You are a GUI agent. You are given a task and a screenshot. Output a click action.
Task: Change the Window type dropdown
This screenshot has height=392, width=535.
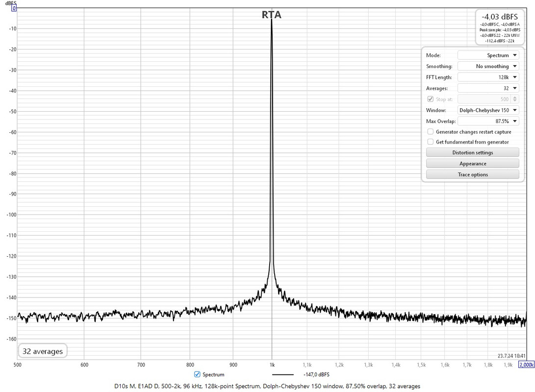[x=488, y=110]
